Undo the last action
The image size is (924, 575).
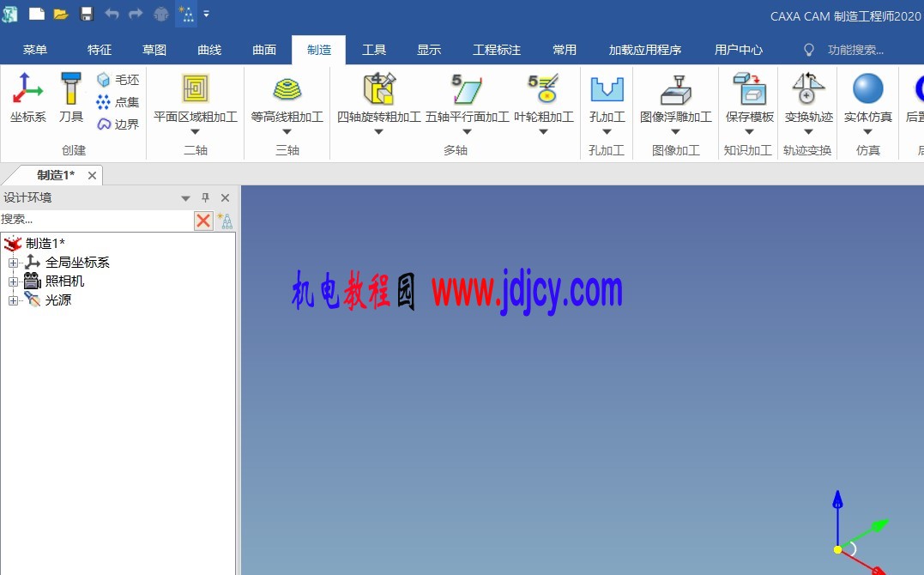pos(112,13)
